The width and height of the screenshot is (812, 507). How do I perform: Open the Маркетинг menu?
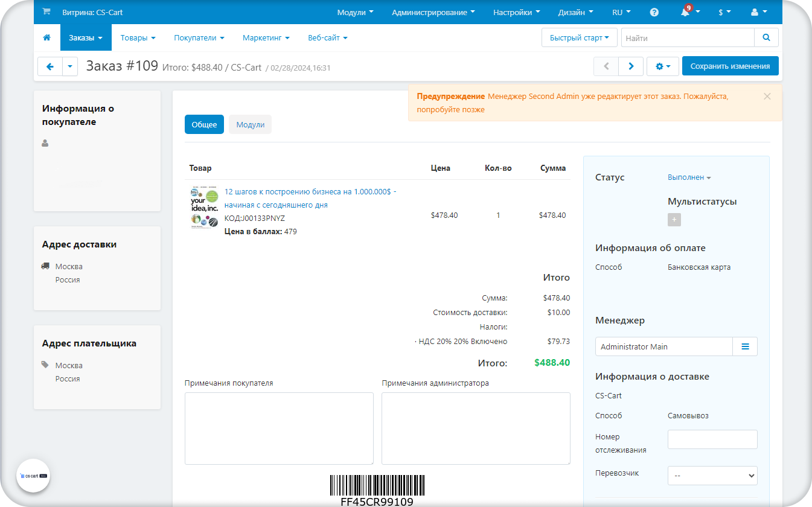[266, 37]
